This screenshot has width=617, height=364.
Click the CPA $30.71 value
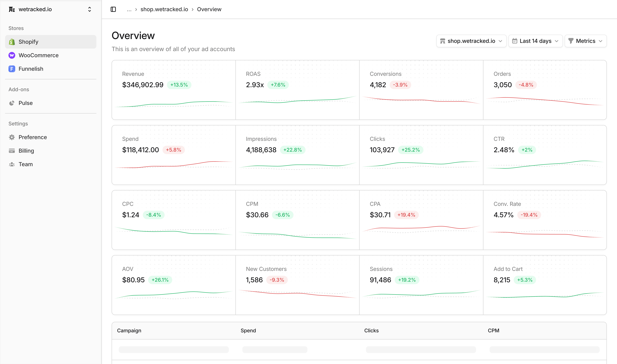pyautogui.click(x=380, y=215)
